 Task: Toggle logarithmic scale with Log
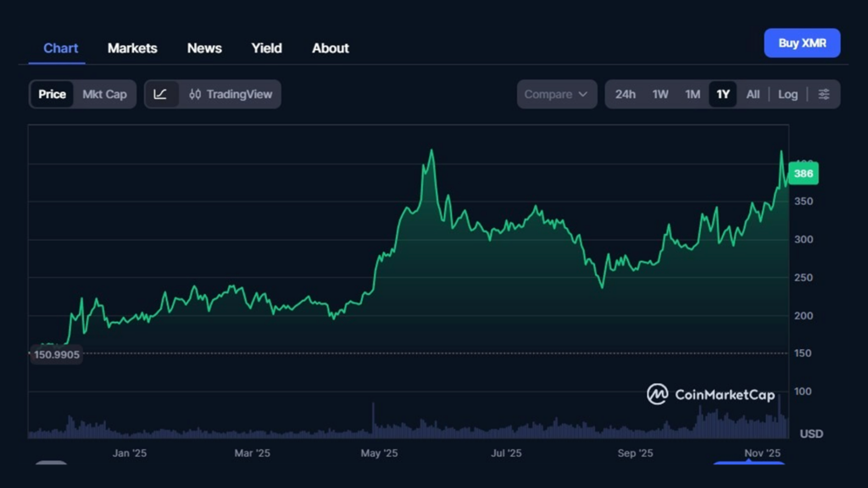tap(787, 94)
